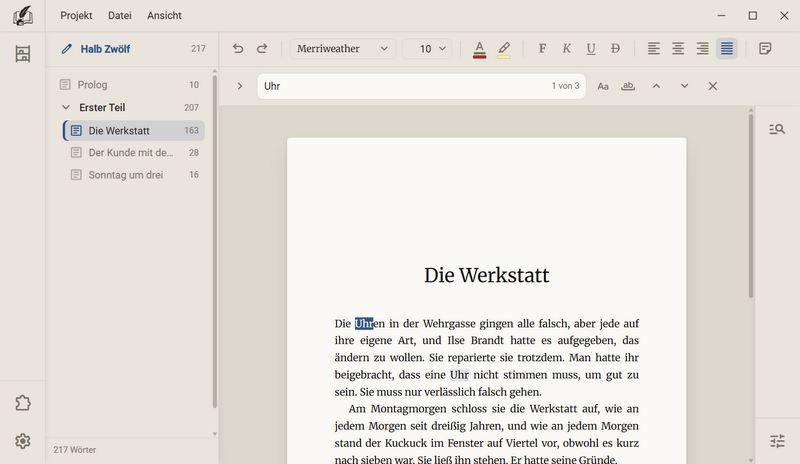Click the Sonntag um drei document icon
The height and width of the screenshot is (464, 800).
tap(76, 175)
